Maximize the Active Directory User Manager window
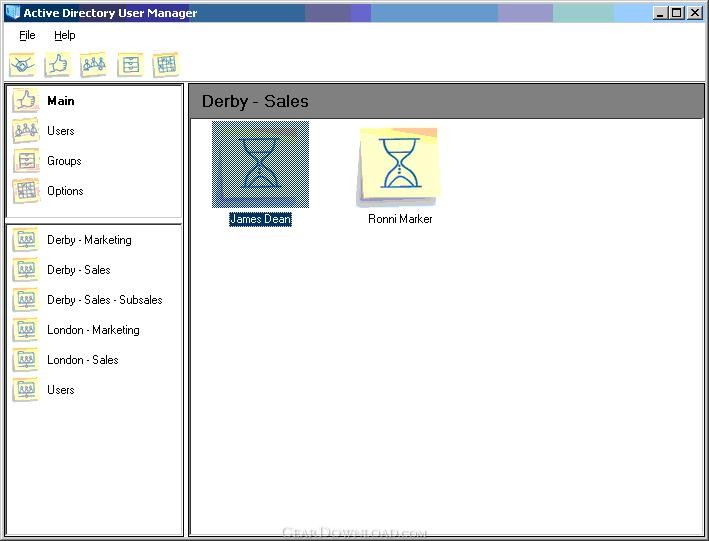 tap(676, 13)
